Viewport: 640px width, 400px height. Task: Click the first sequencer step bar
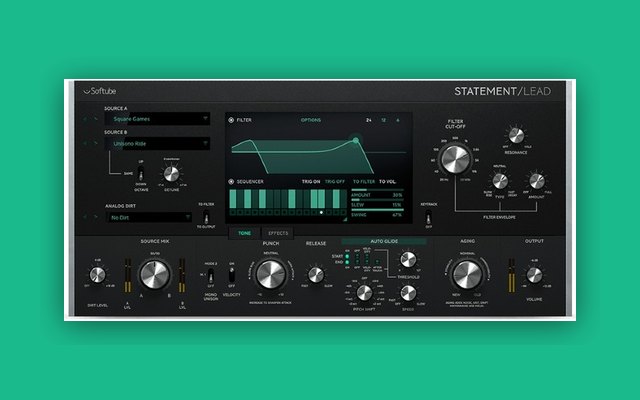(x=233, y=199)
